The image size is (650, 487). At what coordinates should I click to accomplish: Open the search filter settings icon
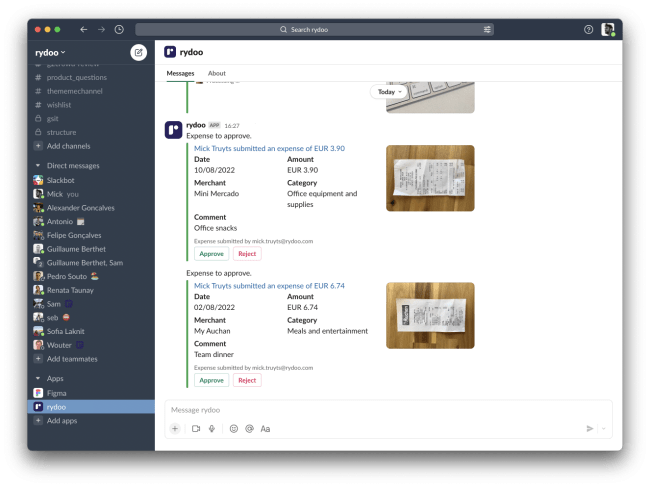coord(487,30)
